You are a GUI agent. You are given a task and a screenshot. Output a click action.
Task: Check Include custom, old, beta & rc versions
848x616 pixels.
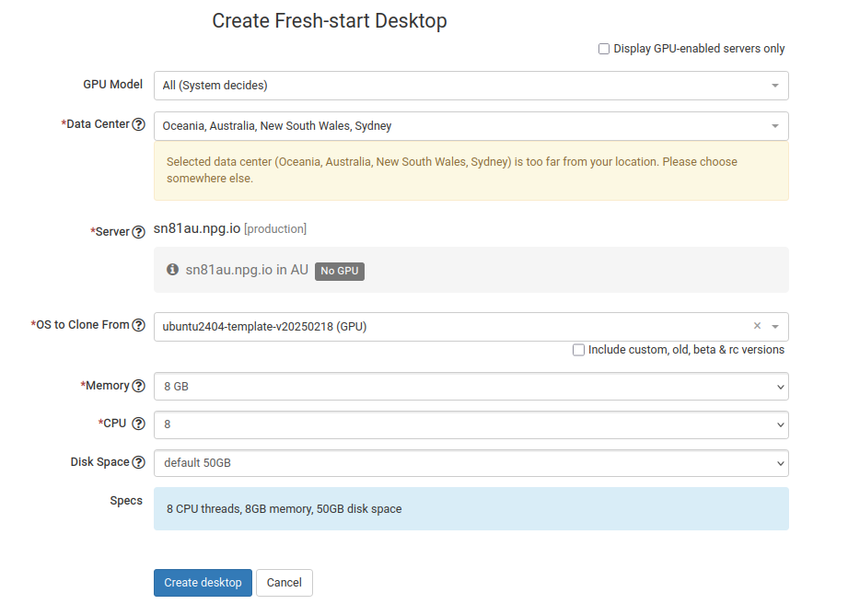tap(578, 350)
